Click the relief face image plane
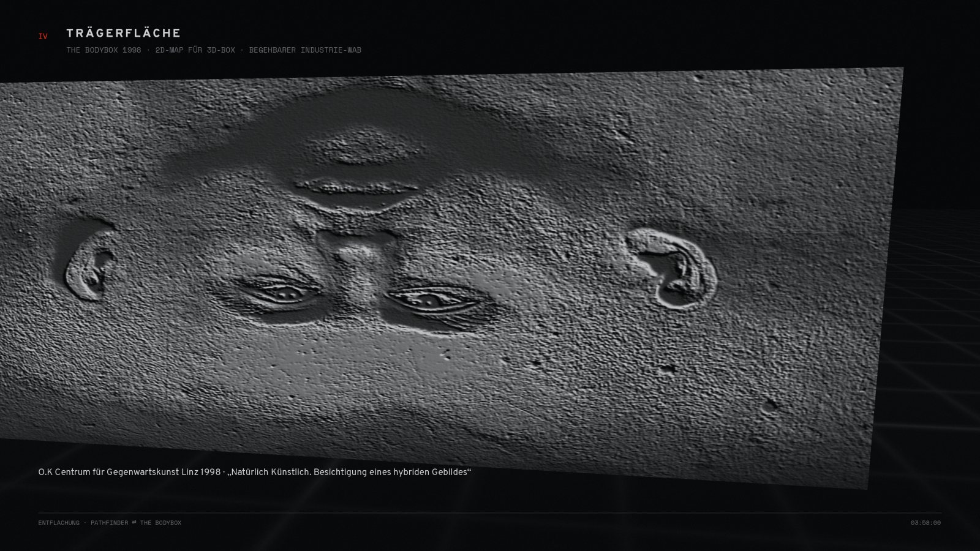The width and height of the screenshot is (980, 551). 451,279
